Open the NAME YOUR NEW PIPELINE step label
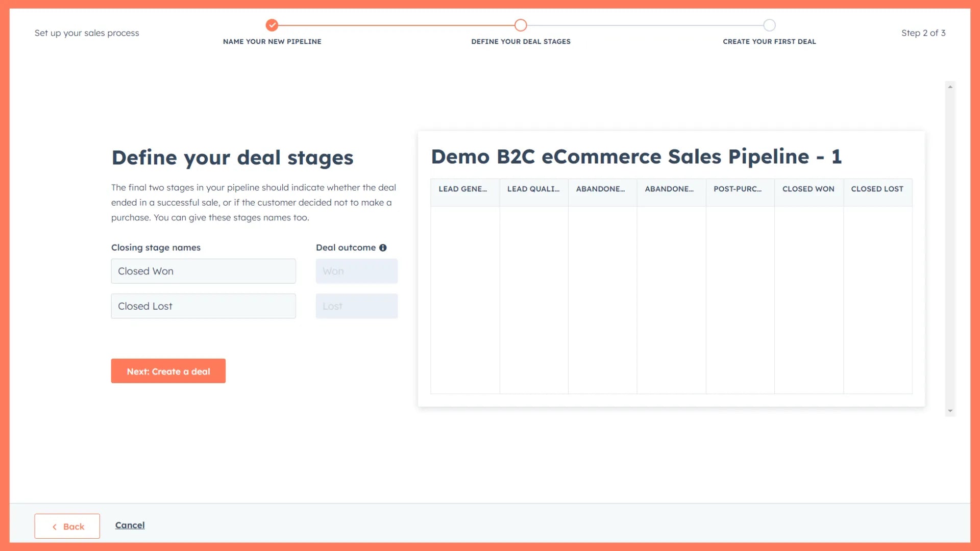This screenshot has width=980, height=551. coord(272,41)
